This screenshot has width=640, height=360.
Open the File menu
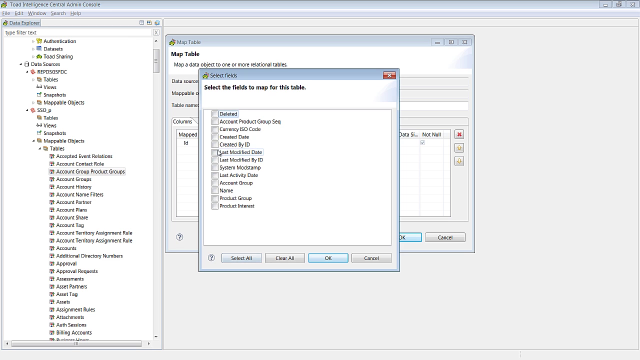pos(6,13)
